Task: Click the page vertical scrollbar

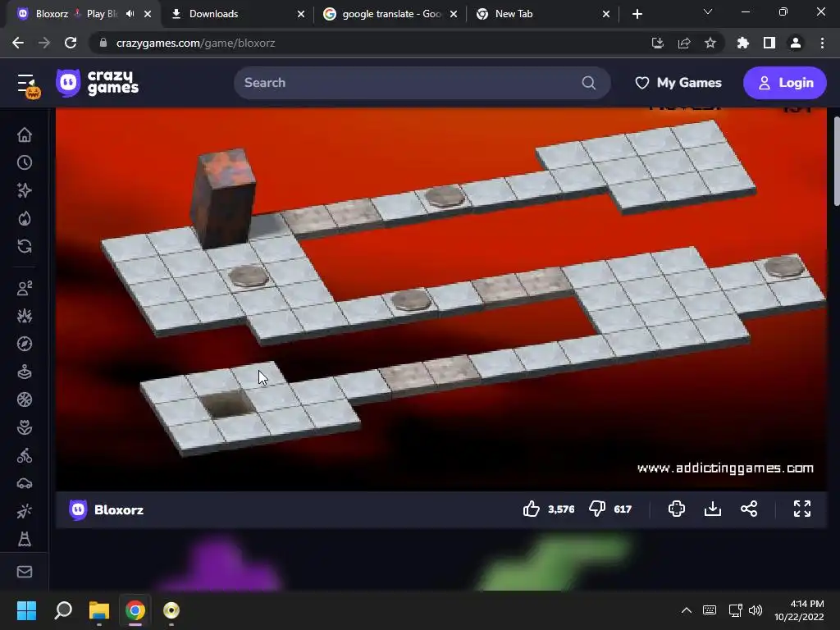Action: tap(836, 161)
